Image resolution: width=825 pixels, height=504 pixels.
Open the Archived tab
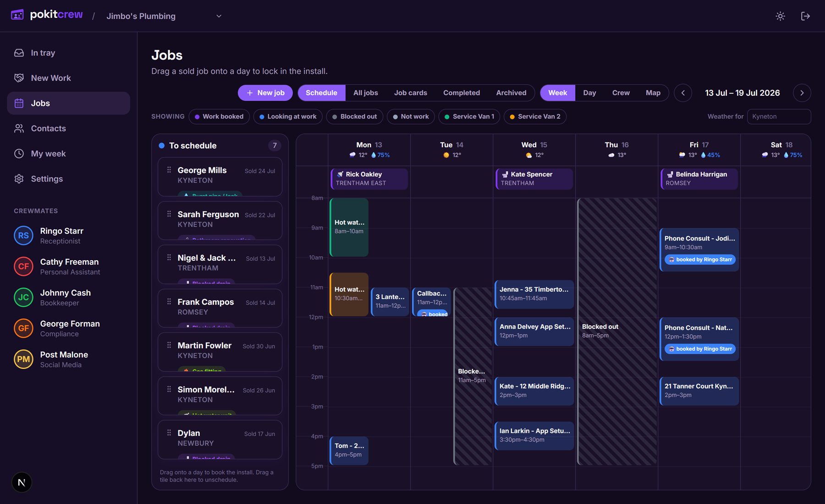[x=511, y=93]
